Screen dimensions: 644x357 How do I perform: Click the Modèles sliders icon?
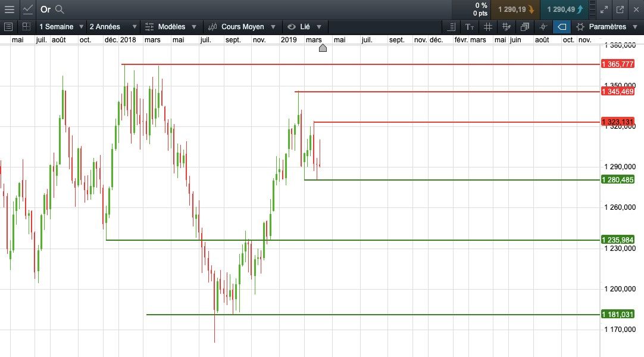[149, 27]
